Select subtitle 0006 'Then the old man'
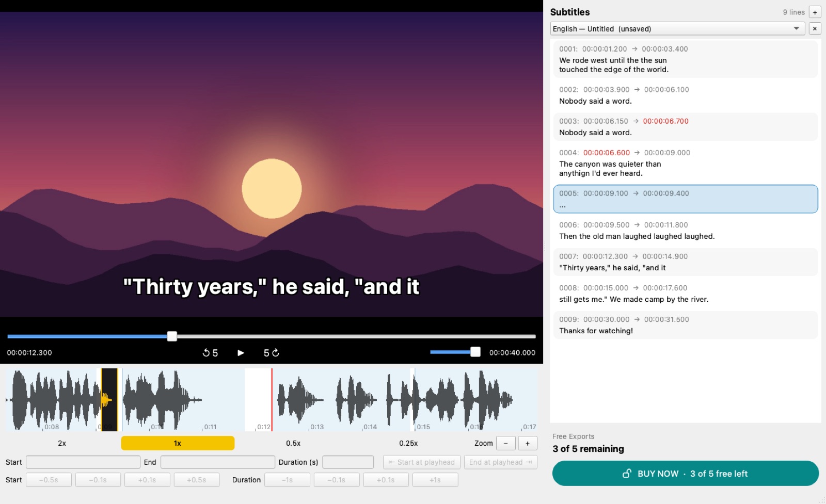Viewport: 826px width, 504px height. click(x=686, y=231)
